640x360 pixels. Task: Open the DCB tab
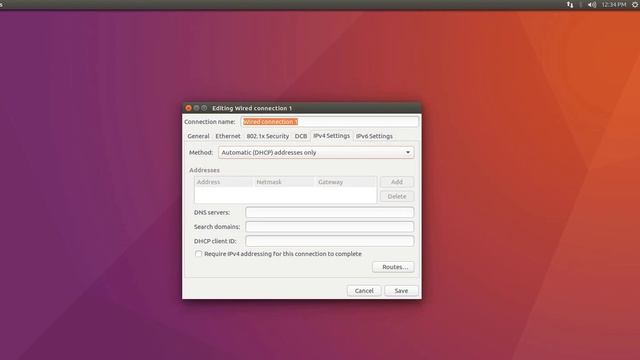pos(301,136)
